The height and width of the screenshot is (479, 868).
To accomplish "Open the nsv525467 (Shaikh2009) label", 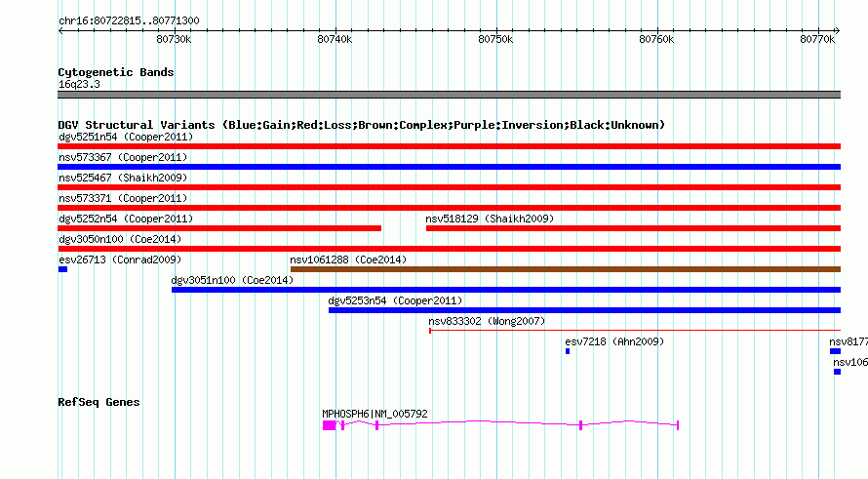I will click(123, 178).
